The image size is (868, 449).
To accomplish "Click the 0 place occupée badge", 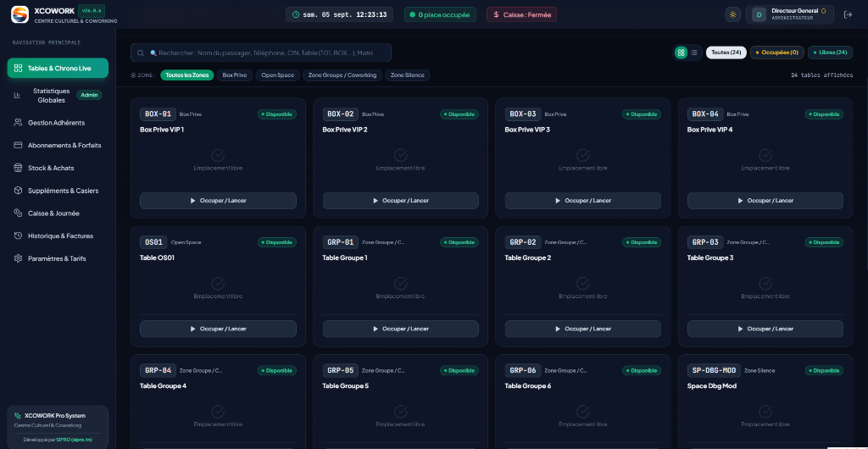I will (440, 15).
